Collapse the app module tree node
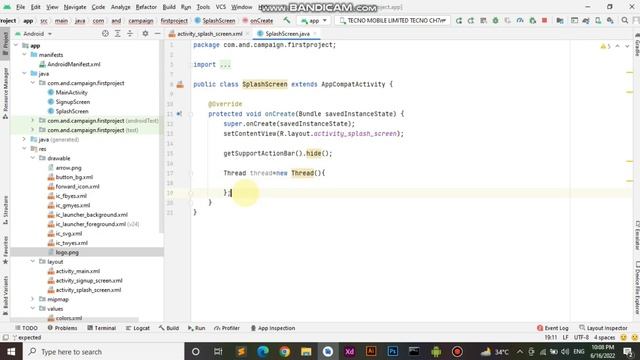This screenshot has width=640, height=360. click(x=16, y=45)
